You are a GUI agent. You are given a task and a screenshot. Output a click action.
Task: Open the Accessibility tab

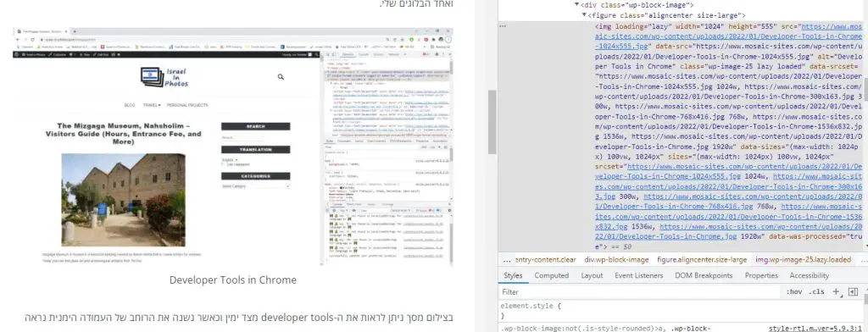[x=809, y=275]
